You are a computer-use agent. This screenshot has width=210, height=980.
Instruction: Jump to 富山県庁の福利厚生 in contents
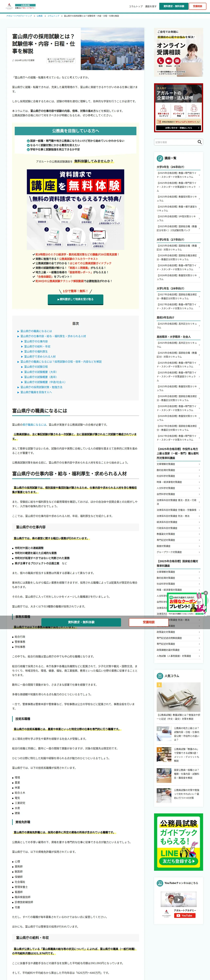[36, 351]
